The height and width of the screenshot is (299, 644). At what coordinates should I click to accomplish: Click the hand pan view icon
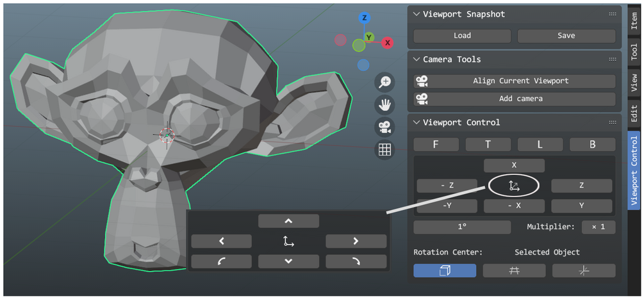(384, 105)
